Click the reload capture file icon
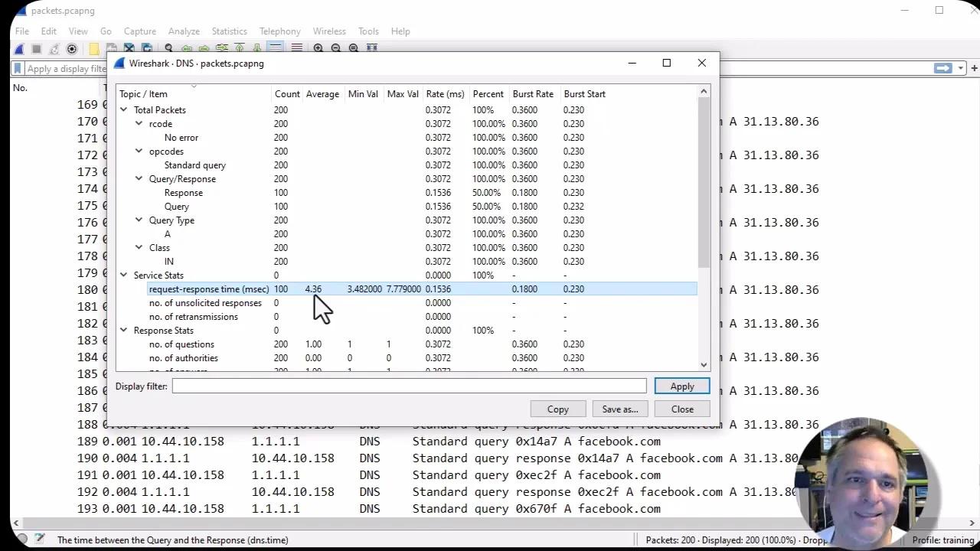The height and width of the screenshot is (551, 980). [x=146, y=48]
